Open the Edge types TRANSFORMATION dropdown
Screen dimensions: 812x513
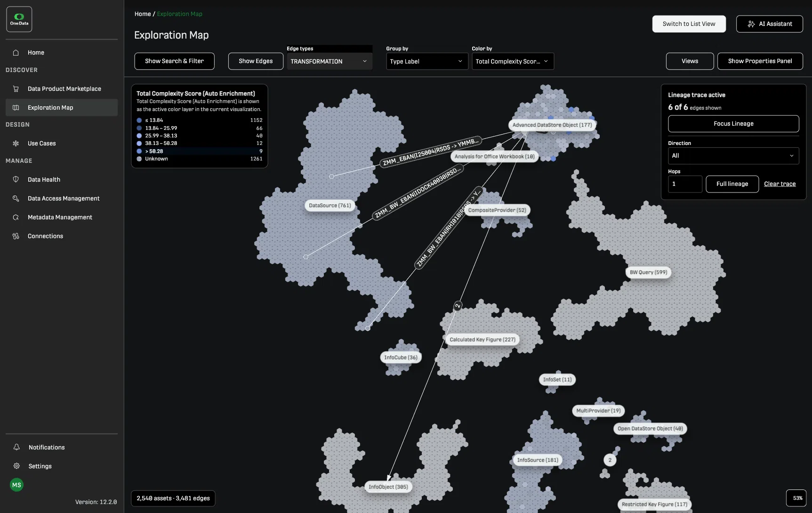330,62
